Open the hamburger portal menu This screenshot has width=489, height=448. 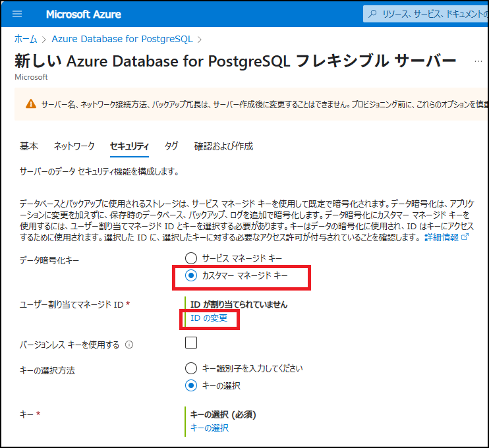pos(17,14)
